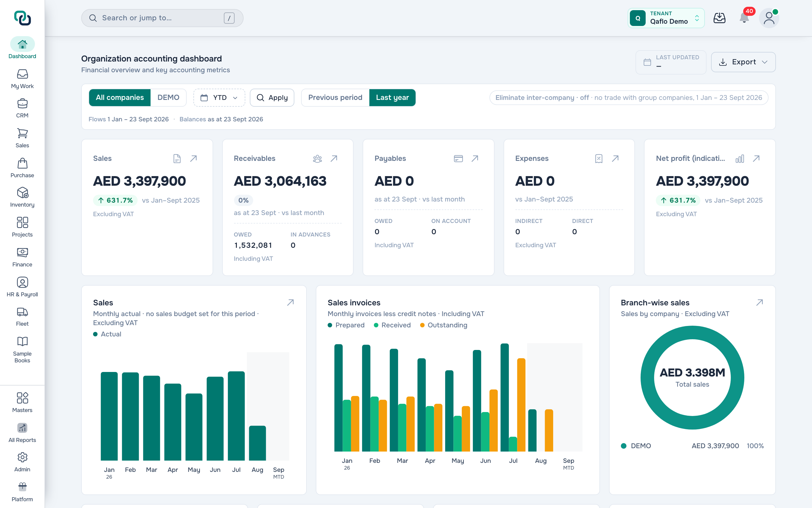This screenshot has width=812, height=508.
Task: Open the Sales card arrow link
Action: click(x=194, y=159)
